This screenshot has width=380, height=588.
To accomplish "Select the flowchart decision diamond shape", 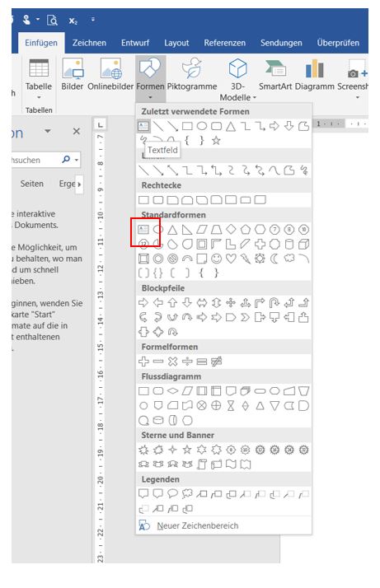I will 173,391.
